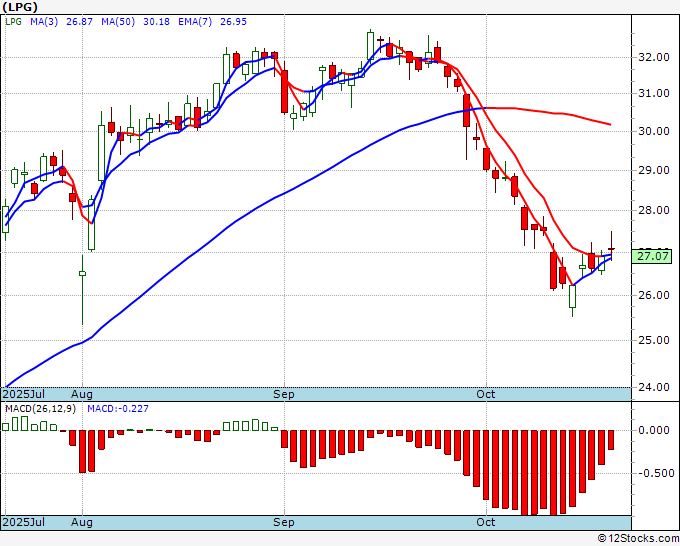The height and width of the screenshot is (546, 680).
Task: Click the MA(50) value 30.18
Action: 156,22
